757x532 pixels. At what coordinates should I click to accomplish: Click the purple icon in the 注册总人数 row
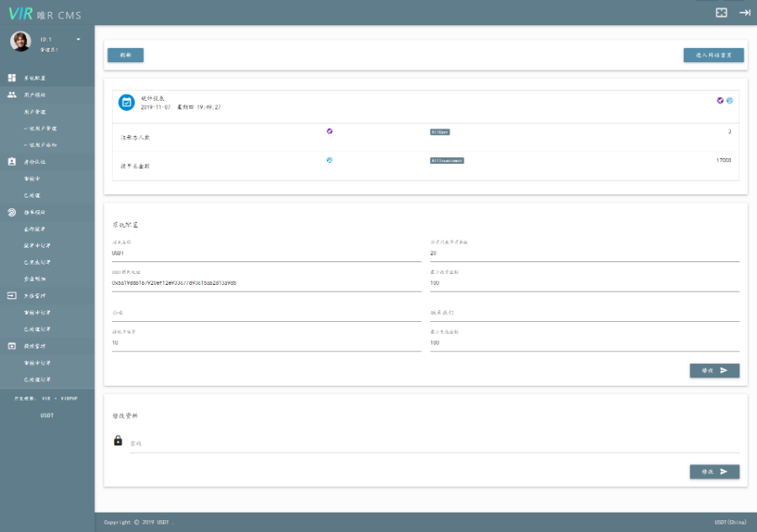(330, 131)
